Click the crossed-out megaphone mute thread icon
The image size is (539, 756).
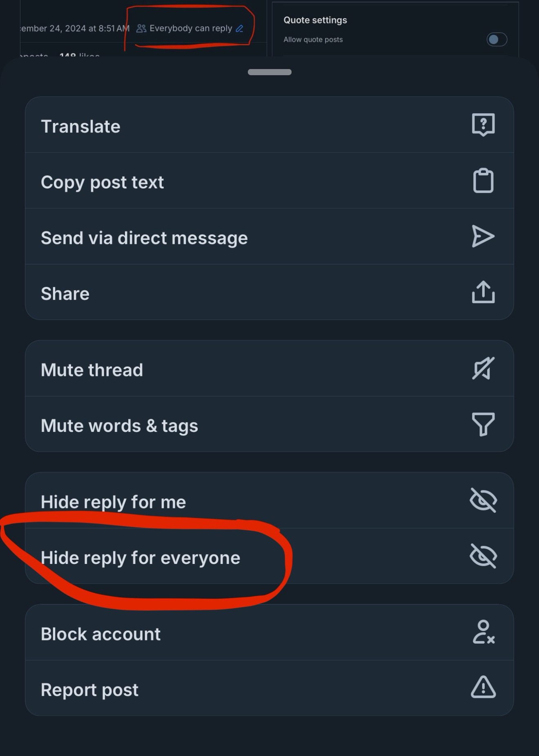coord(483,368)
